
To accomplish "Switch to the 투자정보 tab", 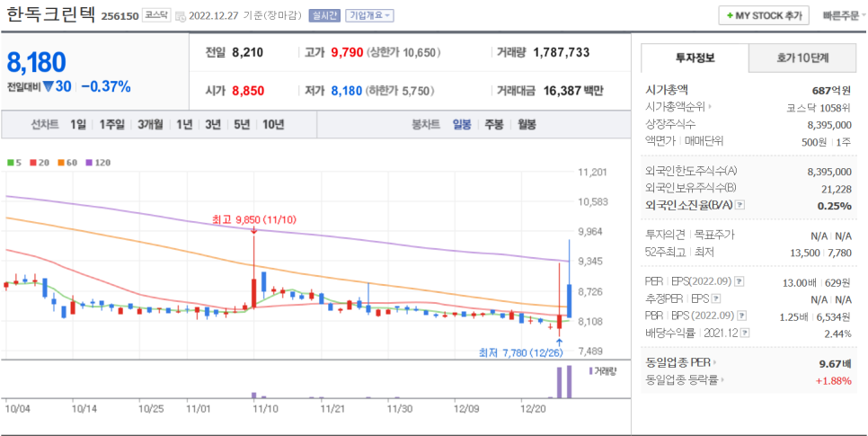I will 695,58.
